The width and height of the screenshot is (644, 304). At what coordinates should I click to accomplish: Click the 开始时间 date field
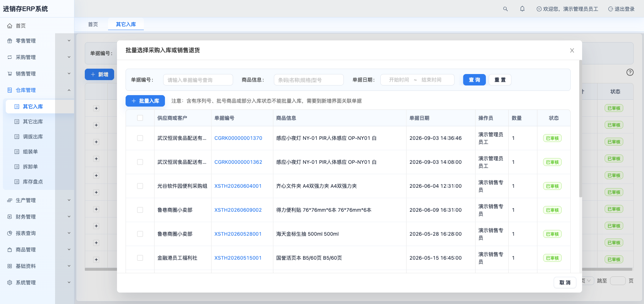point(399,80)
